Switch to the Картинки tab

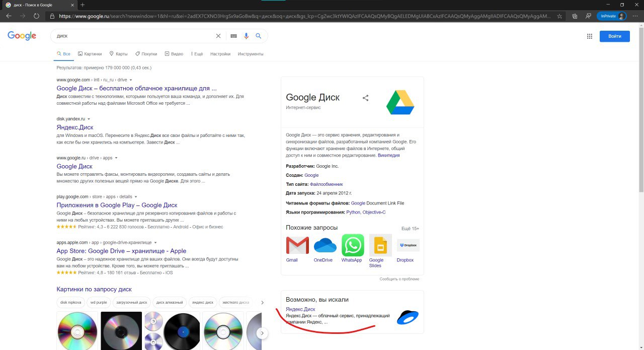90,54
